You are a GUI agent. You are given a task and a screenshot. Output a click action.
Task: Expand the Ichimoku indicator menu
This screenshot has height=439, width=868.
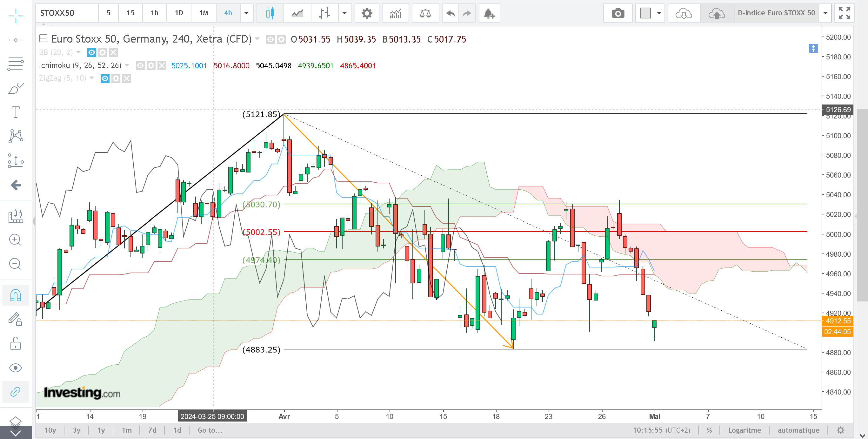click(x=127, y=65)
